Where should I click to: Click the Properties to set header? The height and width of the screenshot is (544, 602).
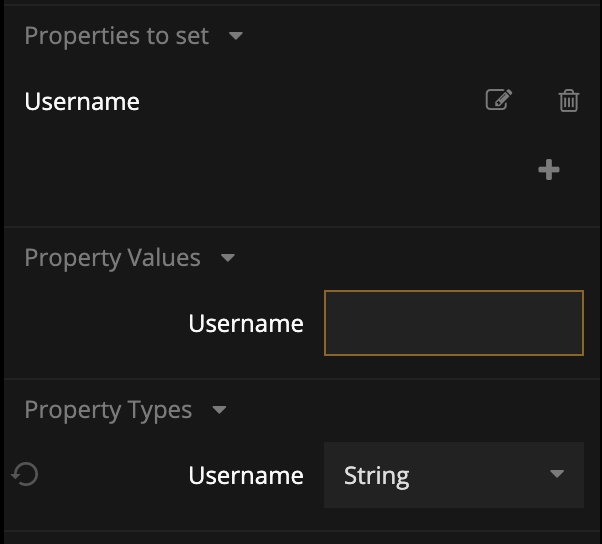117,36
